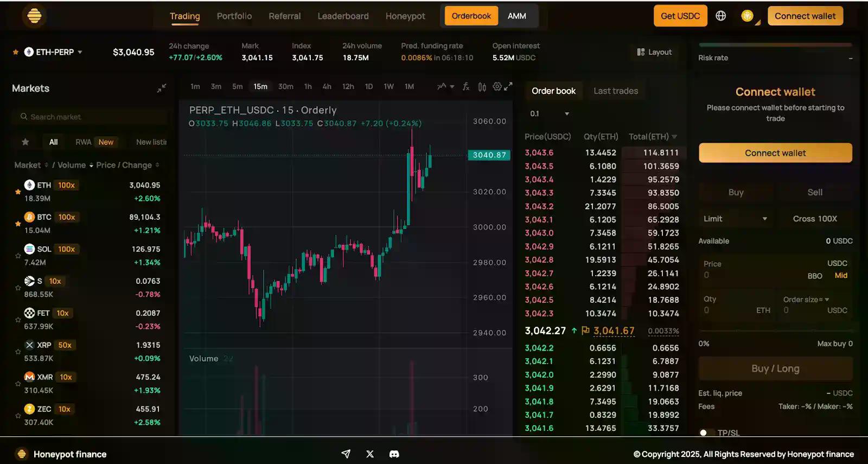Click bid price 3,042.2 in order book
The width and height of the screenshot is (868, 464).
[x=539, y=348]
